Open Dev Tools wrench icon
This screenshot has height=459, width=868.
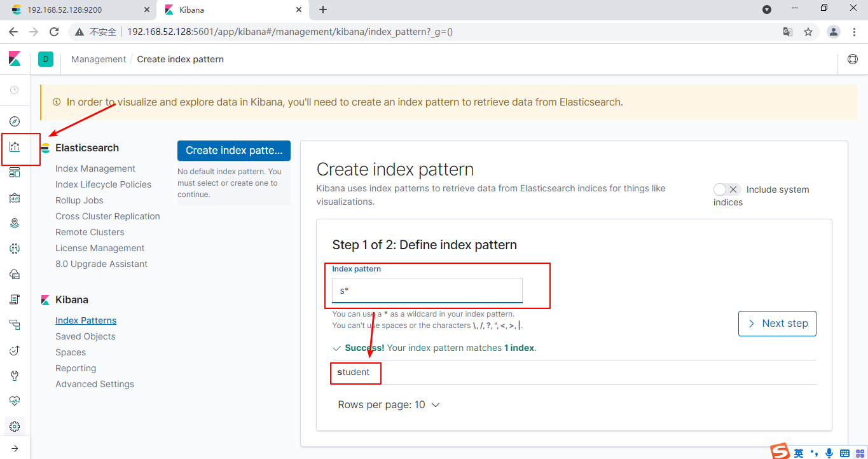[15, 376]
